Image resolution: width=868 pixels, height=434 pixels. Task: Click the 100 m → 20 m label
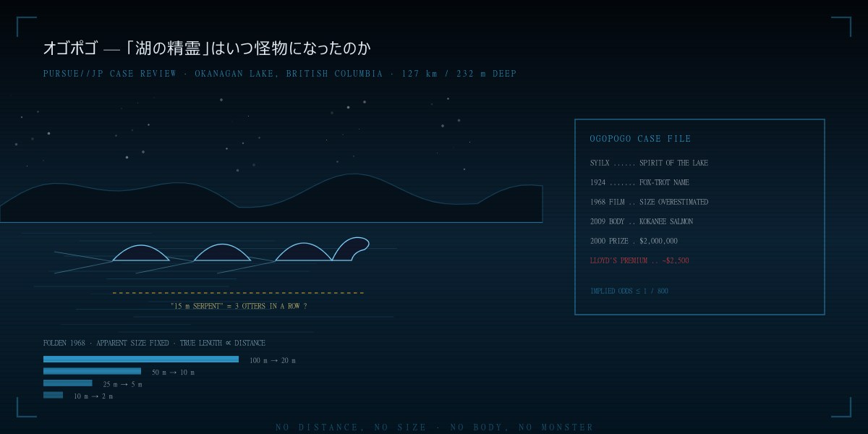pyautogui.click(x=273, y=360)
